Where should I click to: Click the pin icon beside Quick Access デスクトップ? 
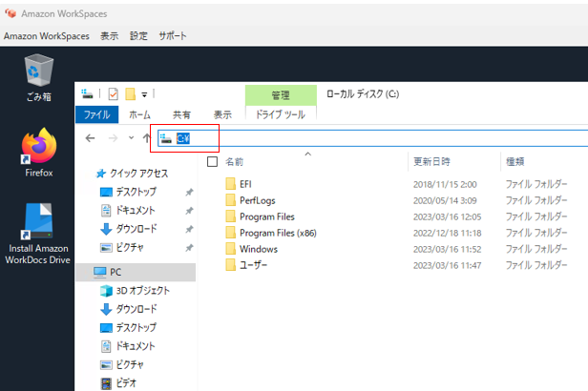point(189,192)
